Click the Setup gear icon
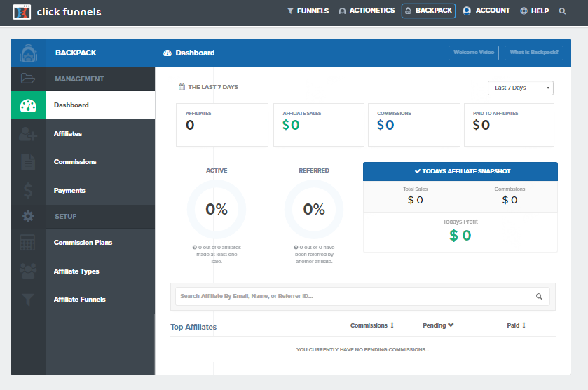Viewport: 588px width, 390px height. 28,216
